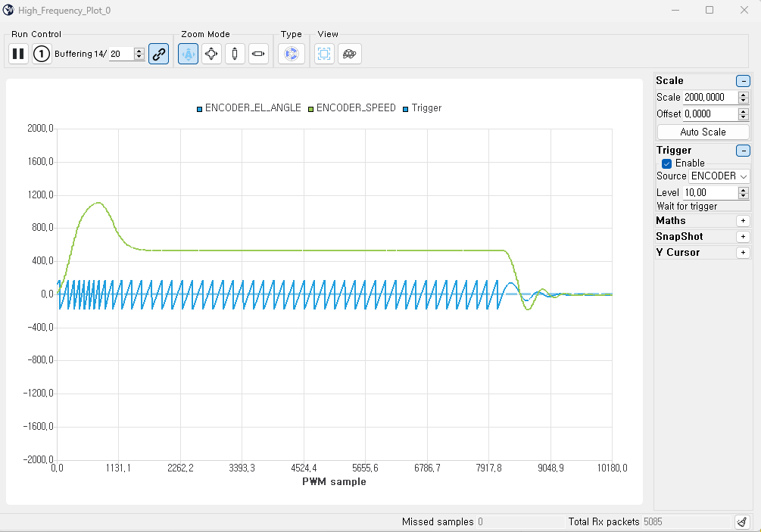This screenshot has height=532, width=761.
Task: Click the fit-to-view icon
Action: coord(324,54)
